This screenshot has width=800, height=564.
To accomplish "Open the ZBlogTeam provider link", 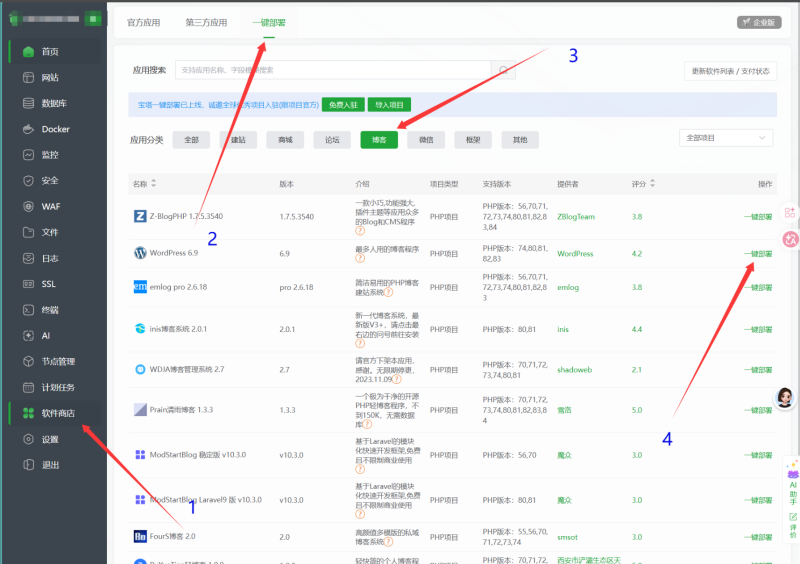I will pyautogui.click(x=576, y=216).
